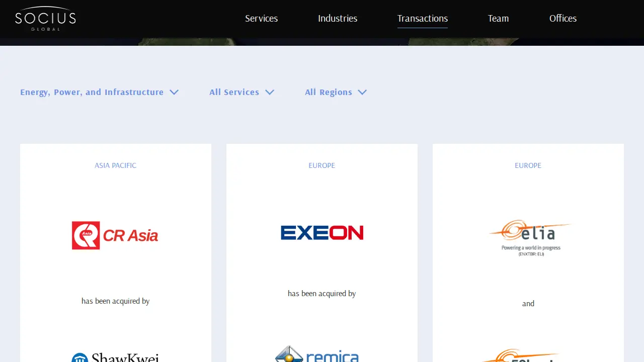Select the ASIA PACIFIC region label

pos(116,165)
